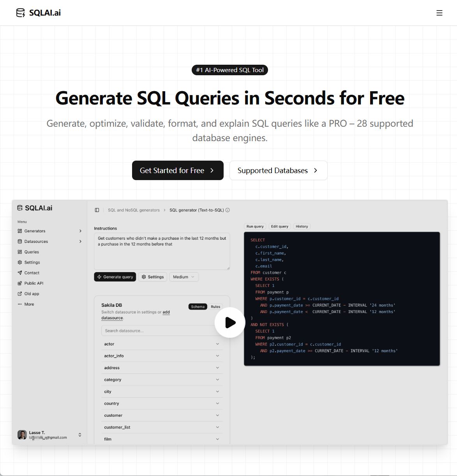Click the Instructions text area
Viewport: 457px width, 476px height.
pyautogui.click(x=162, y=251)
